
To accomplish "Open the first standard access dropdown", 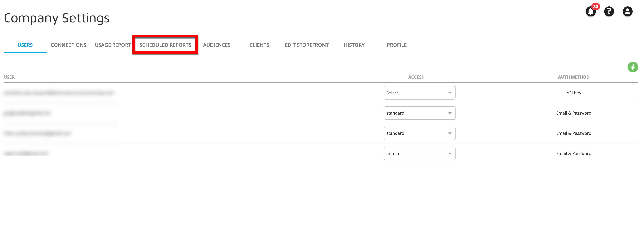I will pos(420,113).
